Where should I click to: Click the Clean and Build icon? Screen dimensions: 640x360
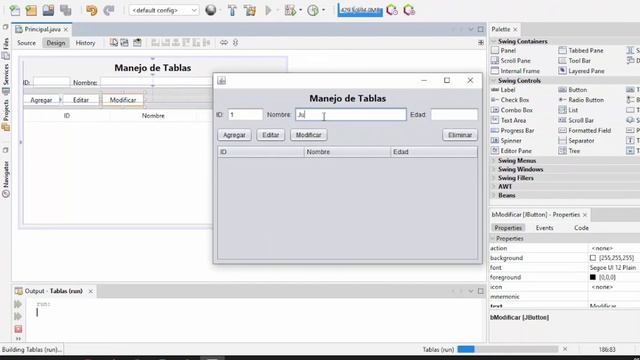(x=250, y=10)
